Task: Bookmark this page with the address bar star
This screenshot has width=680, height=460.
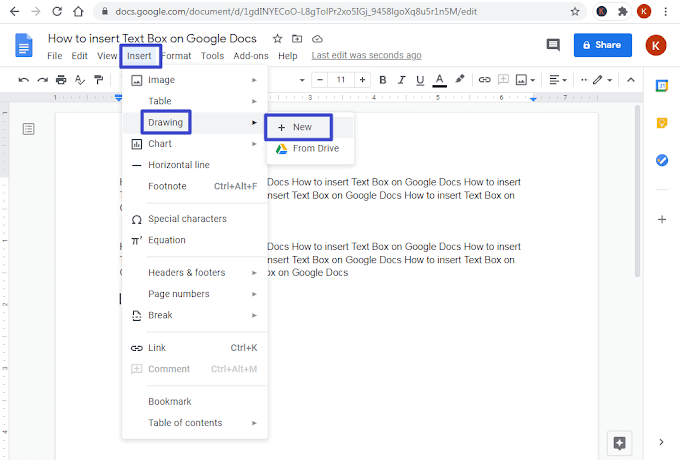Action: point(575,12)
